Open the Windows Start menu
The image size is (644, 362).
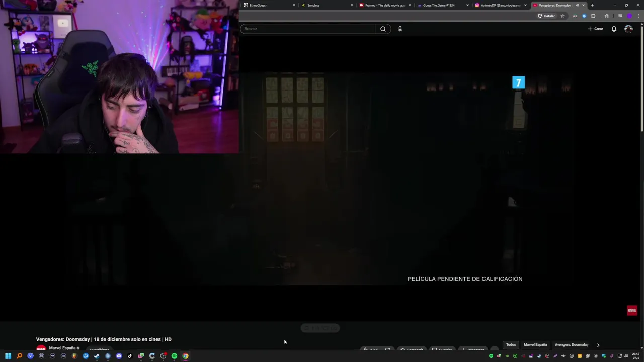click(8, 356)
